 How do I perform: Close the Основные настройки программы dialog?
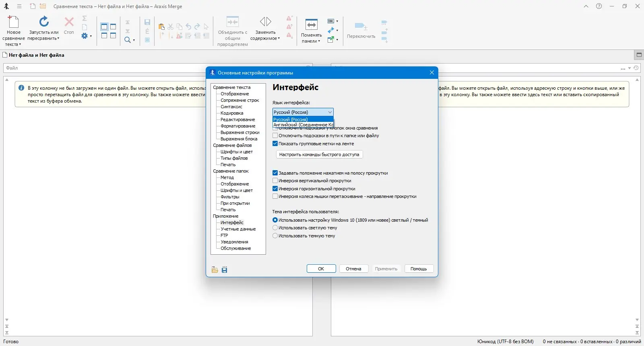tap(432, 72)
